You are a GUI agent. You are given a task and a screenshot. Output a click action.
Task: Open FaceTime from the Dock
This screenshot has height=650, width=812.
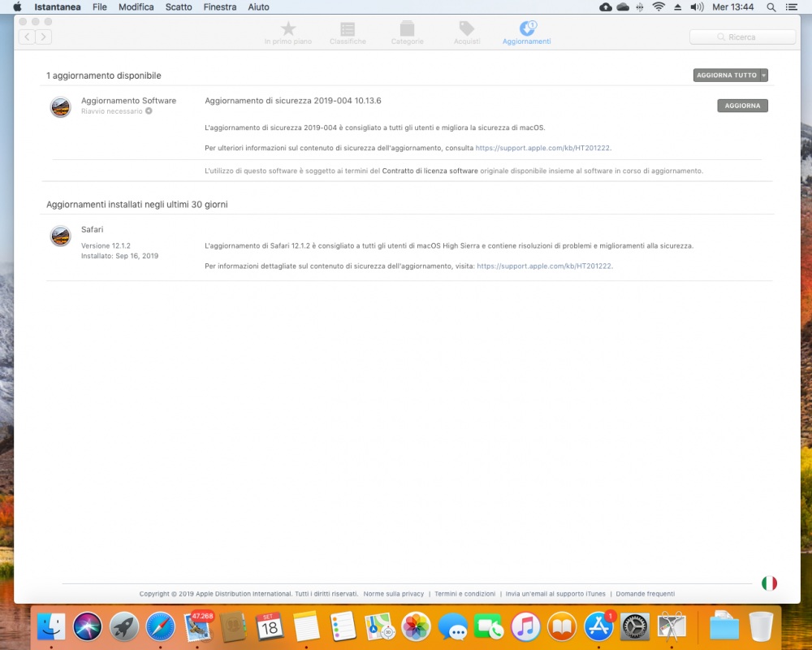[x=489, y=626]
